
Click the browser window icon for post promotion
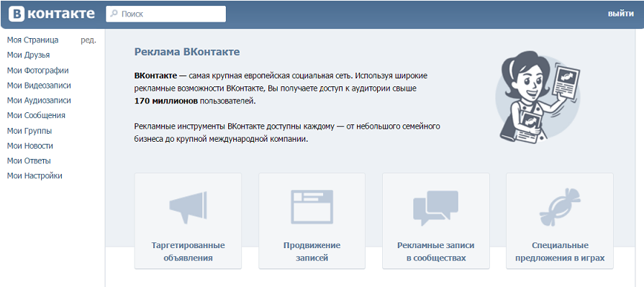(x=312, y=206)
